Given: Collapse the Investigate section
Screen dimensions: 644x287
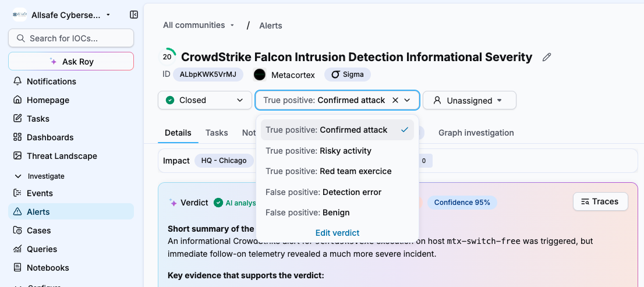Looking at the screenshot, I should pos(18,176).
